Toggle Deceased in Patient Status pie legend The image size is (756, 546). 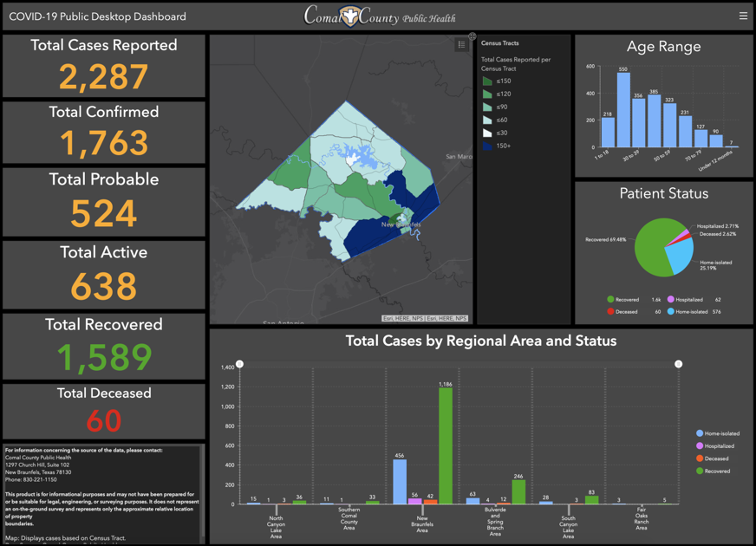pos(622,312)
